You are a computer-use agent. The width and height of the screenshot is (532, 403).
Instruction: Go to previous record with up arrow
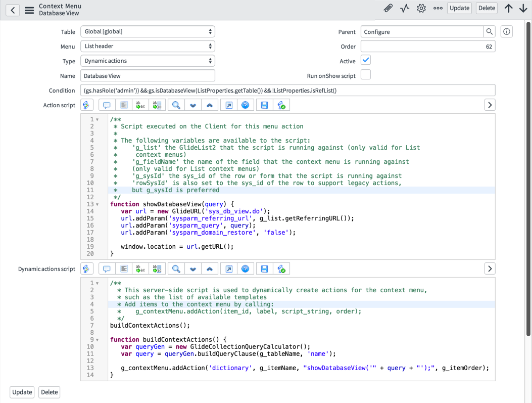[508, 8]
